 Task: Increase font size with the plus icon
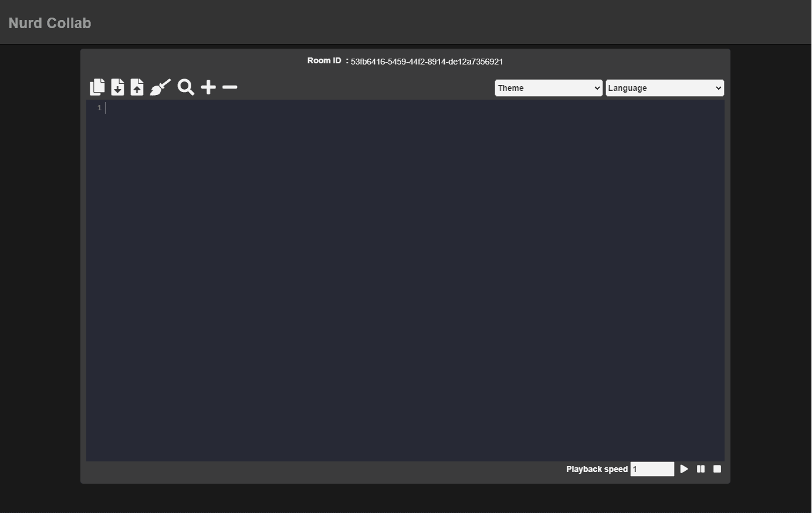(x=208, y=87)
